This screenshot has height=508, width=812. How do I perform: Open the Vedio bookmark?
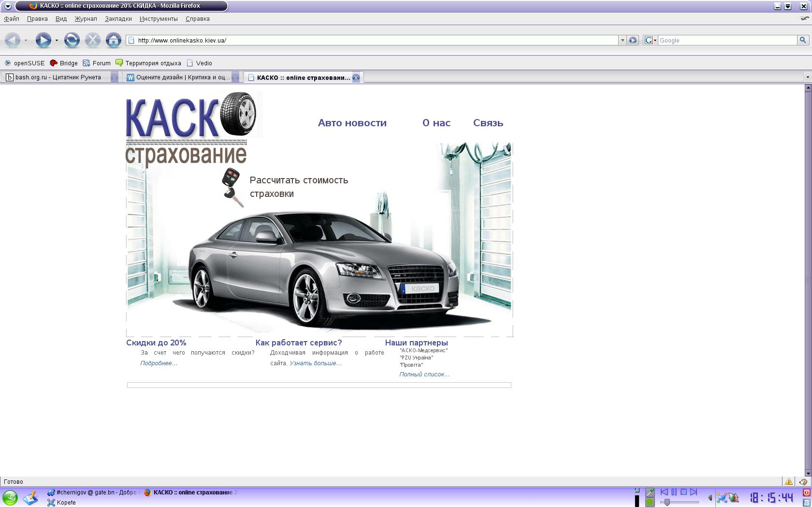coord(199,63)
